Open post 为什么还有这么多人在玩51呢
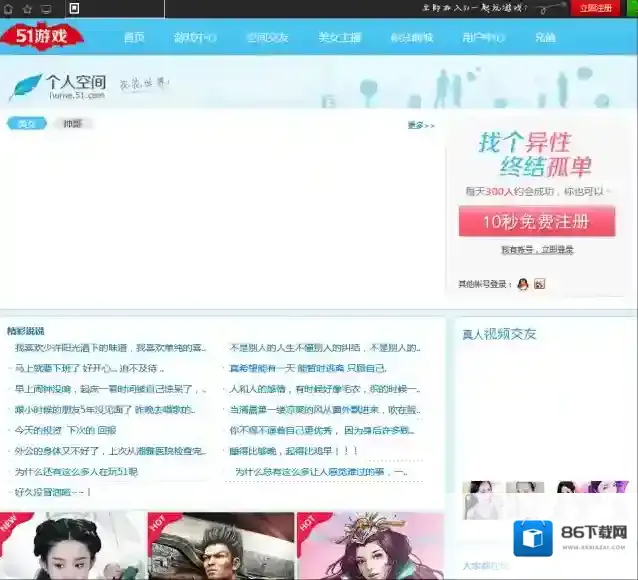 click(76, 472)
